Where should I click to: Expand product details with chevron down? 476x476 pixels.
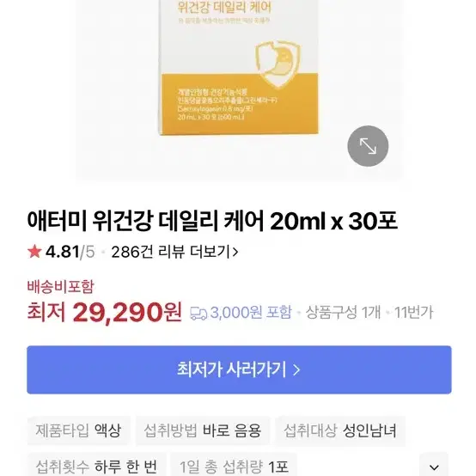click(434, 467)
